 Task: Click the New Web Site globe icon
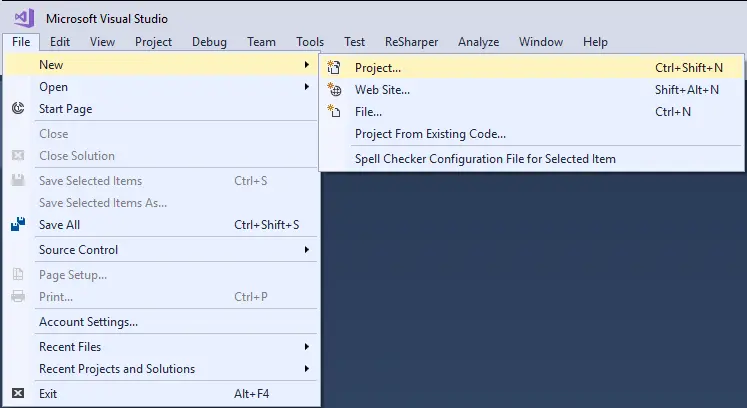coord(334,90)
